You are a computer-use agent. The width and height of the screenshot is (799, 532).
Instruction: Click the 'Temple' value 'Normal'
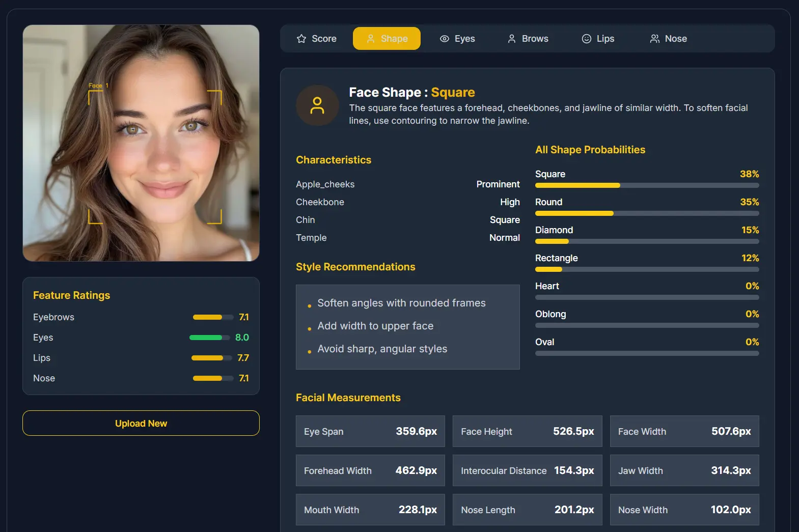(504, 238)
